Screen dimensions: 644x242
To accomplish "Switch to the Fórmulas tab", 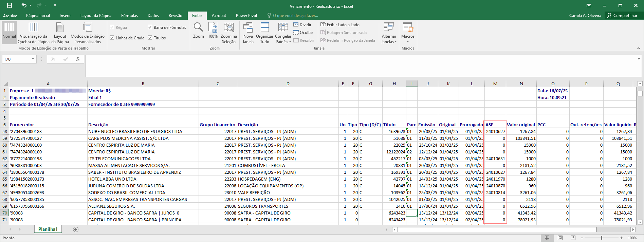I will (x=130, y=16).
